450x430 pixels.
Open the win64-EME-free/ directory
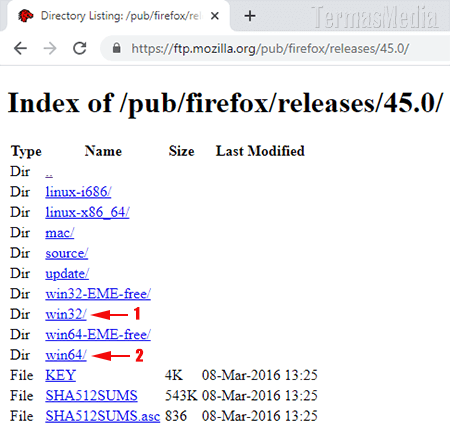[x=98, y=335]
